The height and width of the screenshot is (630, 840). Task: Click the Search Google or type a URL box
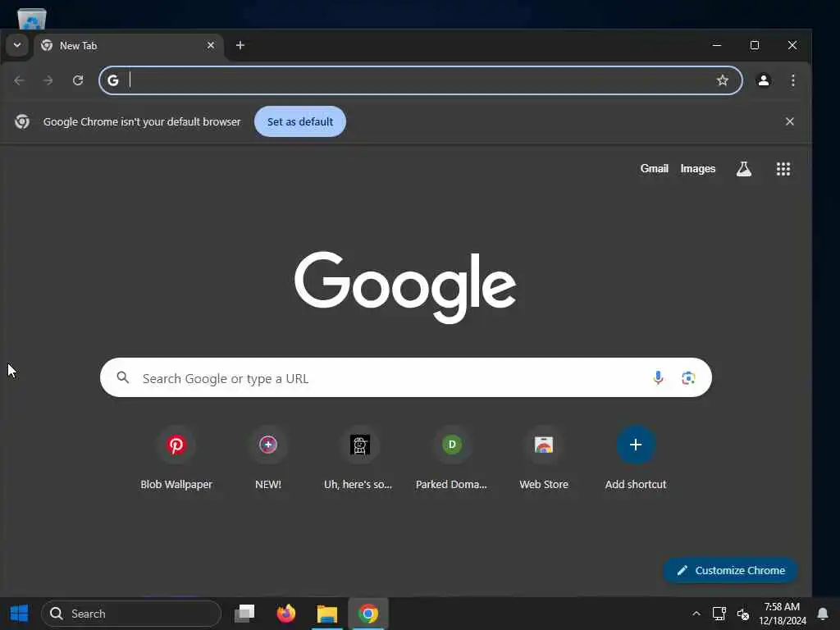(x=405, y=377)
